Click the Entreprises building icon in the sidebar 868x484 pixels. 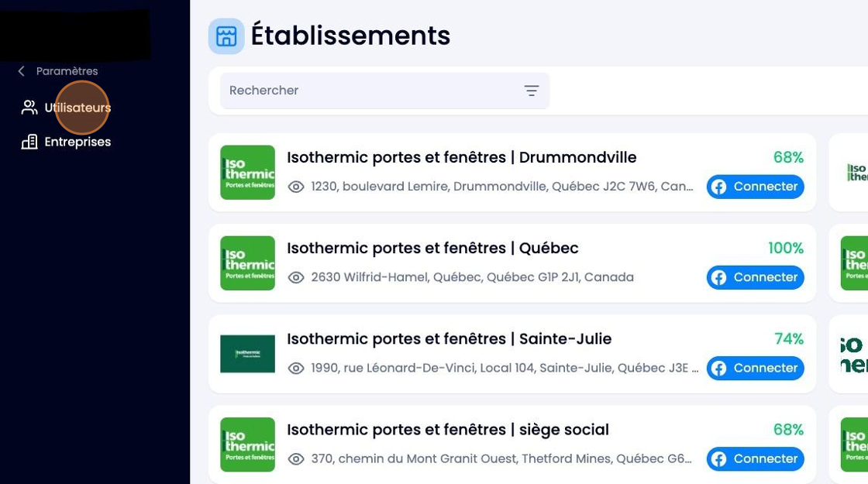(29, 142)
